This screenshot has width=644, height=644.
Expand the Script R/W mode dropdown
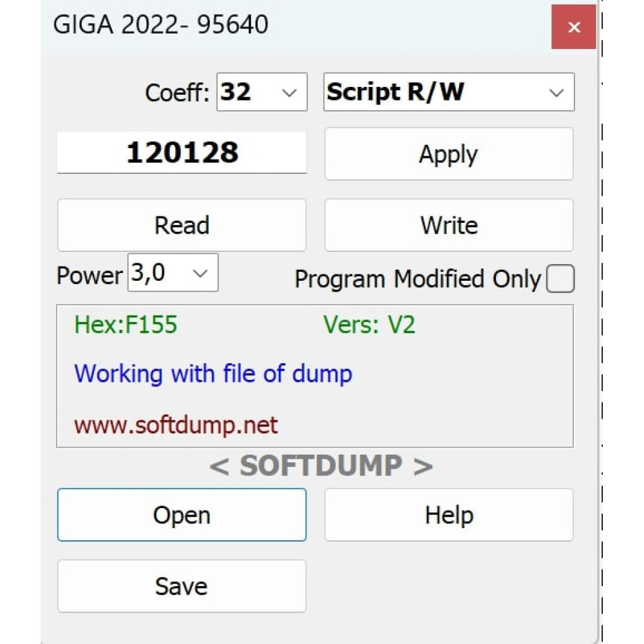point(449,92)
